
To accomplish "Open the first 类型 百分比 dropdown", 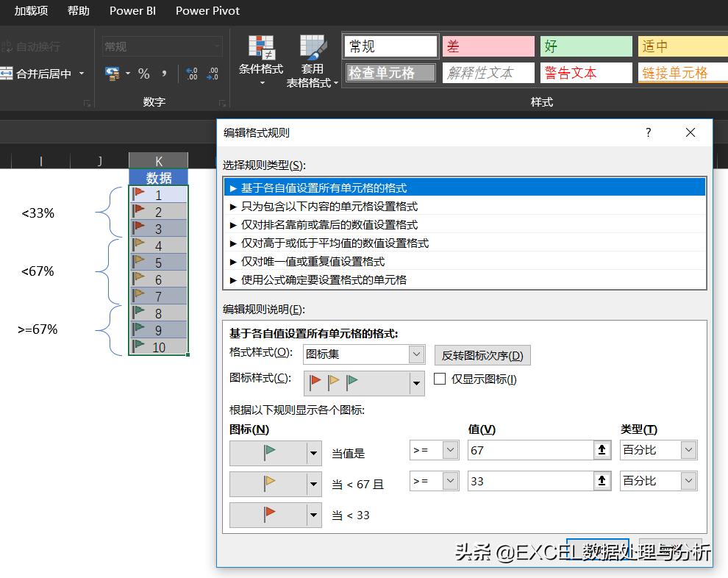I will (688, 449).
